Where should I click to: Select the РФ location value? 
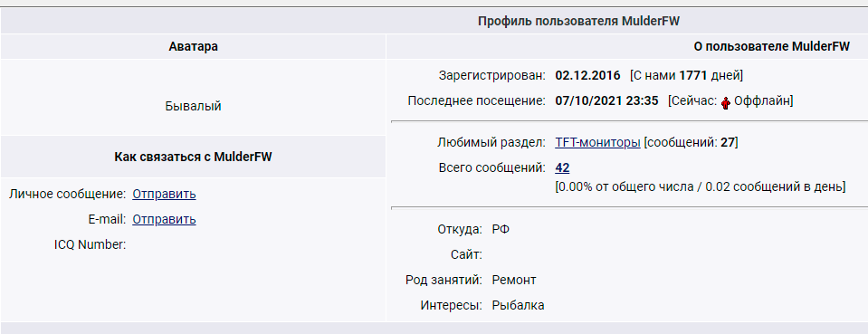pyautogui.click(x=501, y=229)
